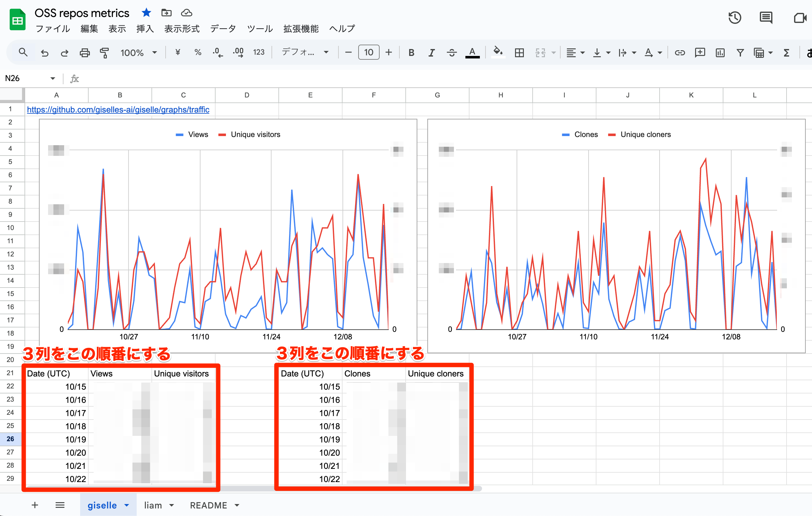Print the spreadsheet
The height and width of the screenshot is (516, 812).
85,52
